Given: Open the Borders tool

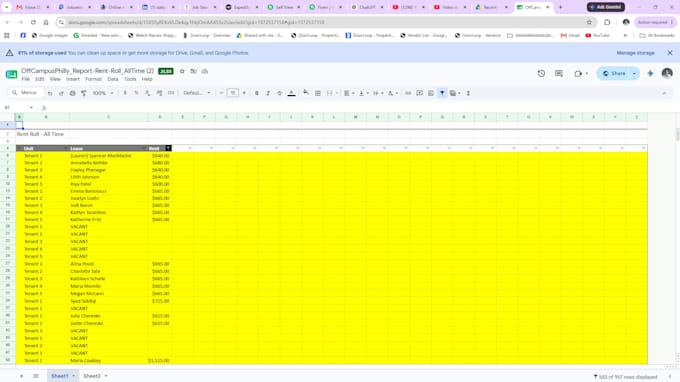Looking at the screenshot, I should (318, 93).
